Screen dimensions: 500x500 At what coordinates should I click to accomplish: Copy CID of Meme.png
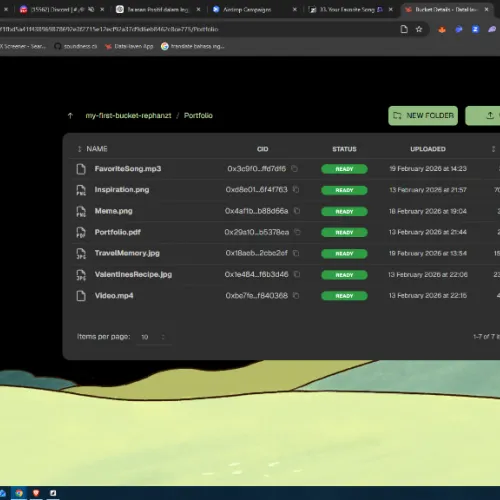pyautogui.click(x=297, y=211)
